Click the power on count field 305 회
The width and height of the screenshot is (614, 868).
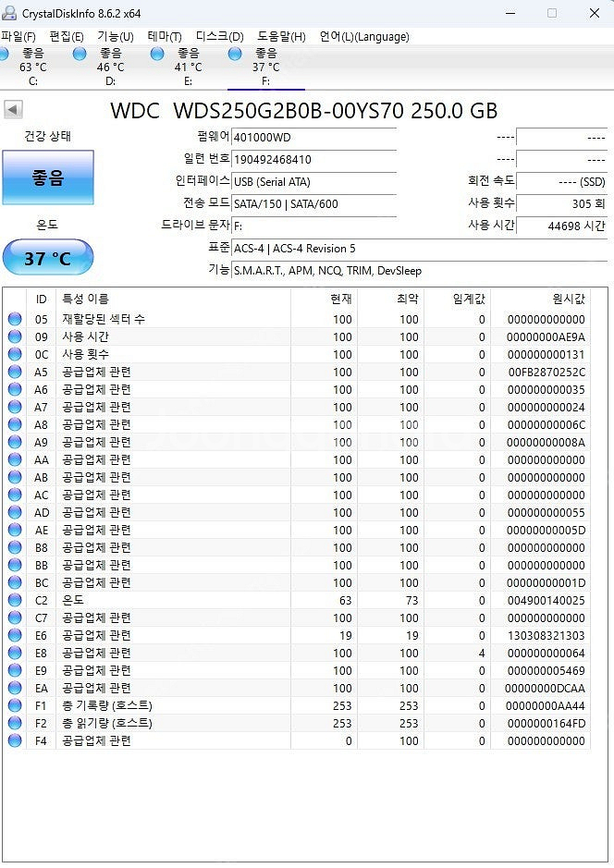562,203
